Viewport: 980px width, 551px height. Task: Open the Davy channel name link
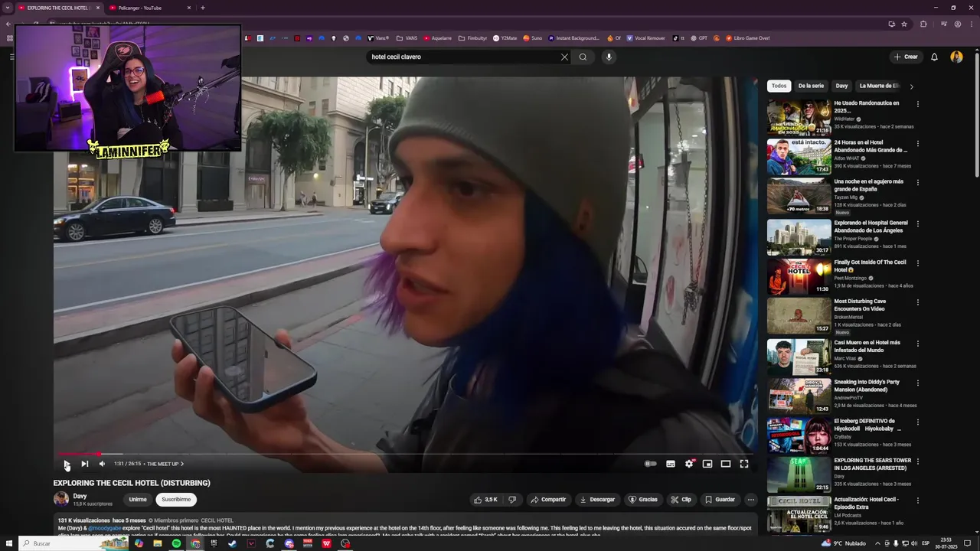[x=80, y=496]
